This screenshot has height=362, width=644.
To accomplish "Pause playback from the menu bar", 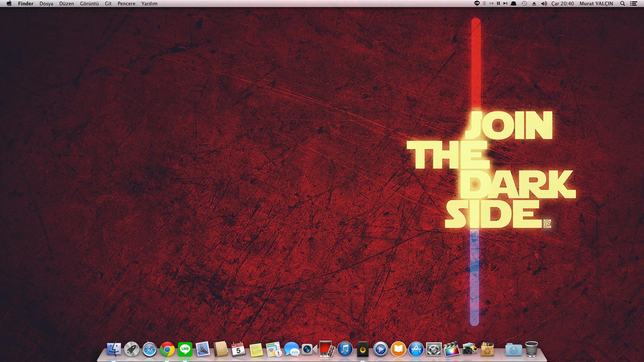I will [x=498, y=3].
